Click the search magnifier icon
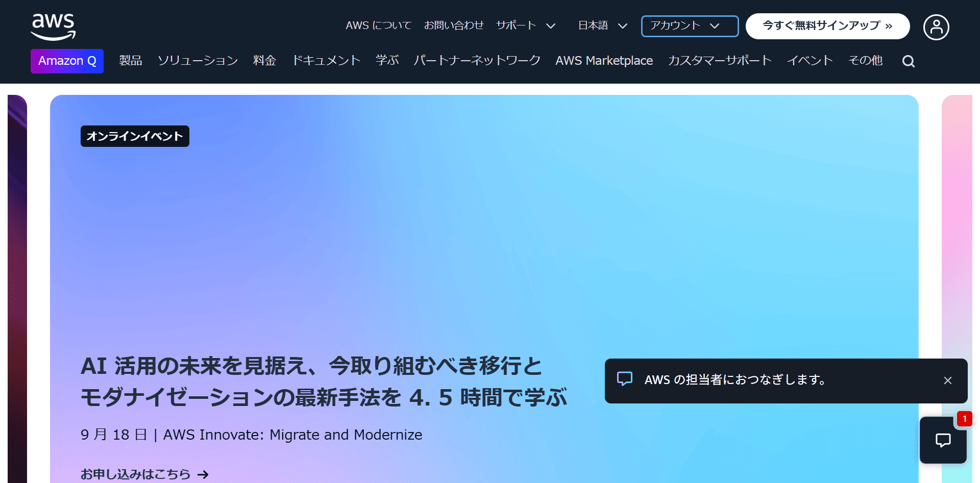 (x=909, y=61)
